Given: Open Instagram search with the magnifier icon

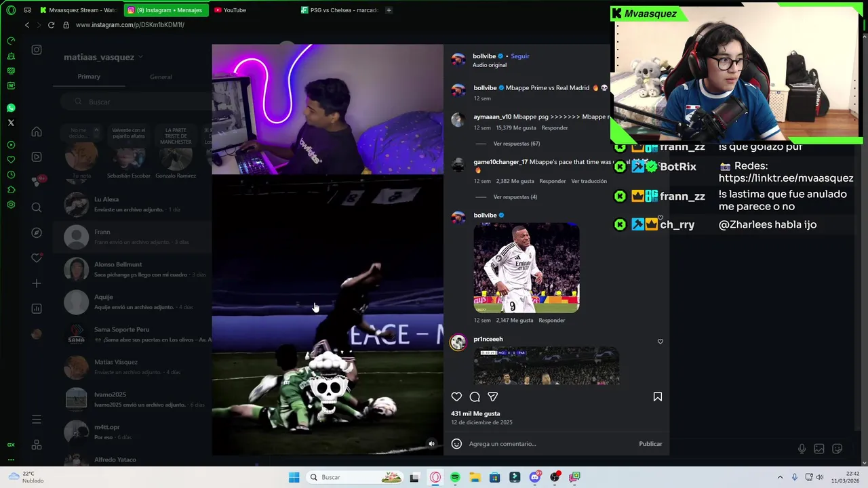Looking at the screenshot, I should [37, 207].
